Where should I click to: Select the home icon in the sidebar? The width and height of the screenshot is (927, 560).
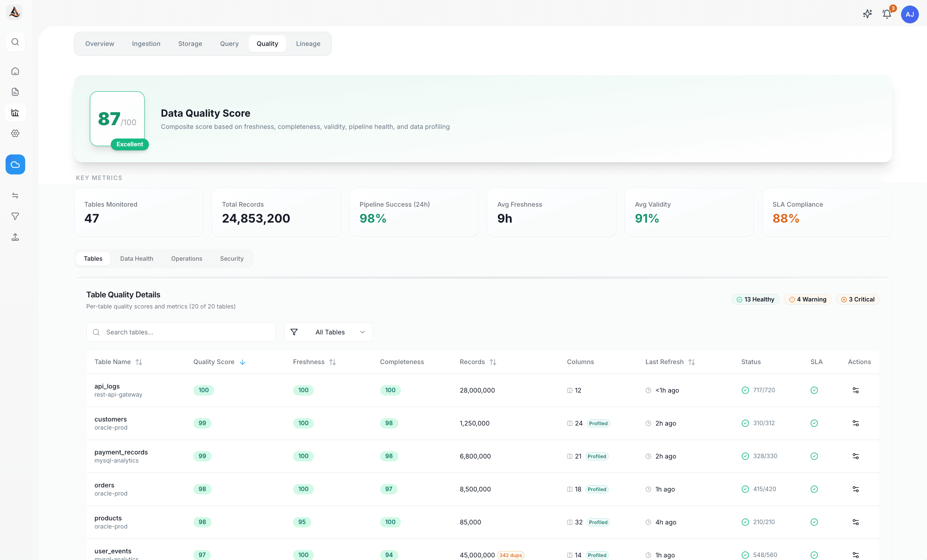point(15,71)
